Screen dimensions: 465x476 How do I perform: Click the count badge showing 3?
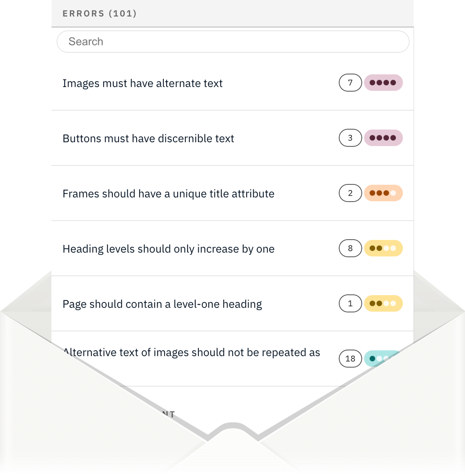[x=350, y=138]
